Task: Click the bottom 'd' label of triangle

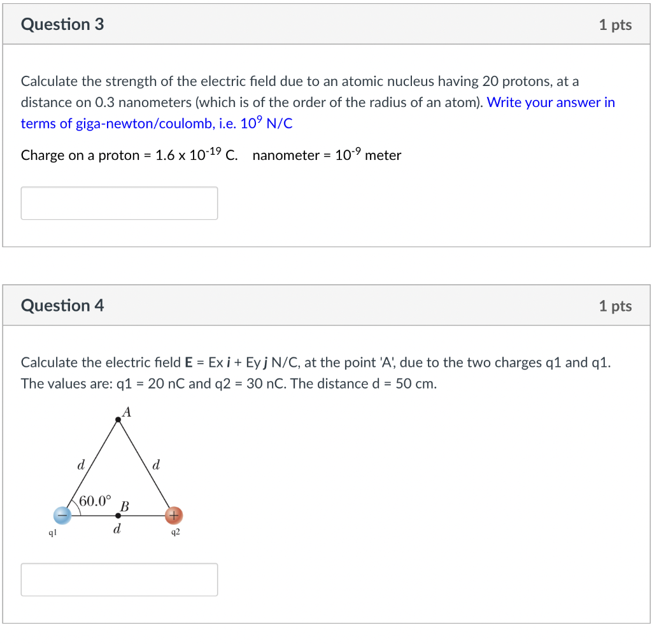Action: (x=117, y=529)
